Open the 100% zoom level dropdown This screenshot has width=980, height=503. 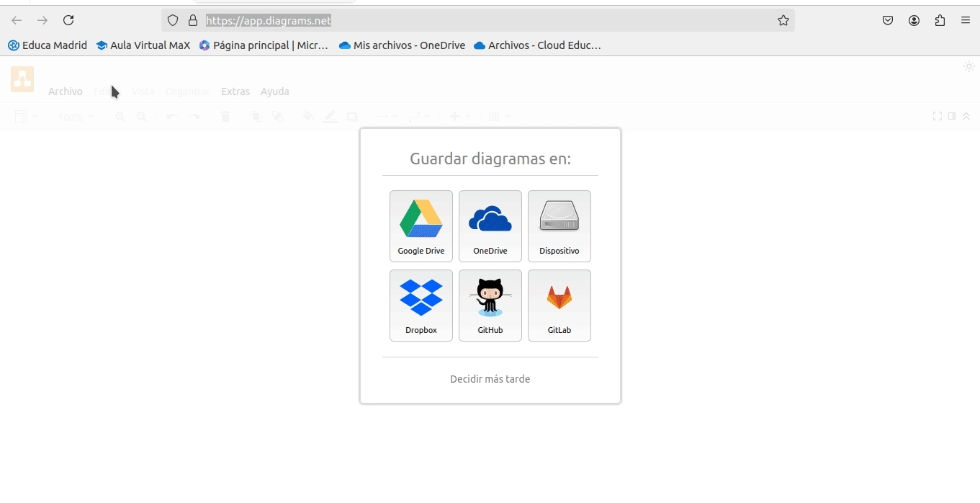(76, 117)
